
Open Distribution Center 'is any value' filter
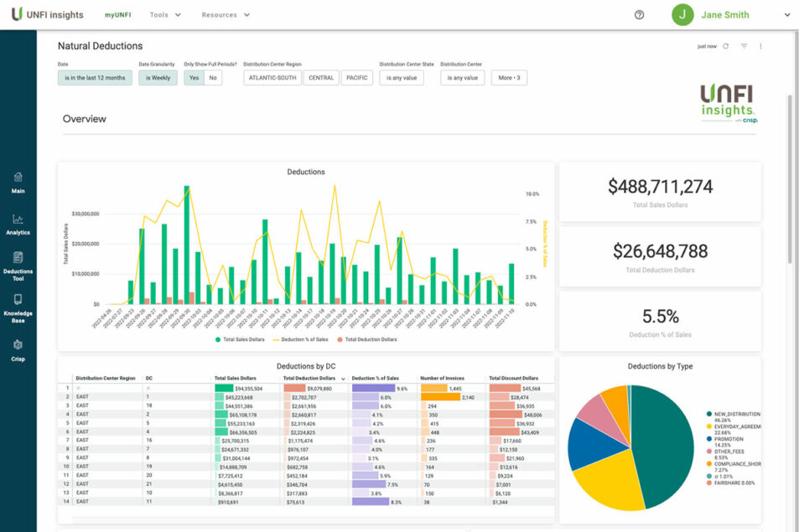(x=463, y=78)
